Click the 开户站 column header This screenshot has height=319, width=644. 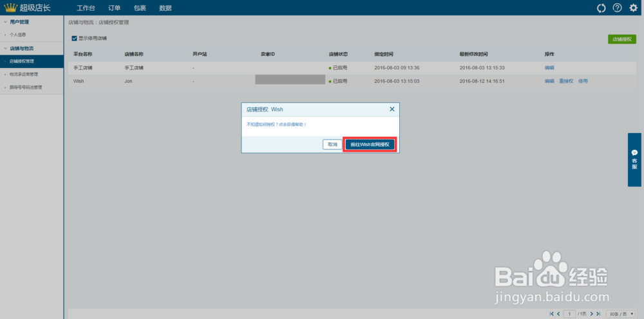pos(200,54)
